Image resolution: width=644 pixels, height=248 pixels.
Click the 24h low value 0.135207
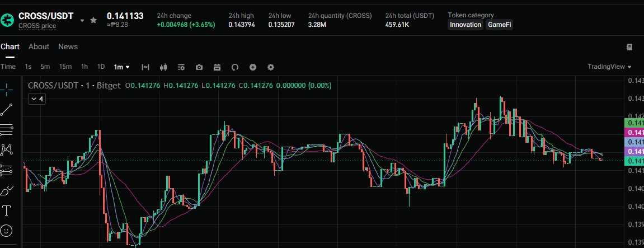pos(281,25)
